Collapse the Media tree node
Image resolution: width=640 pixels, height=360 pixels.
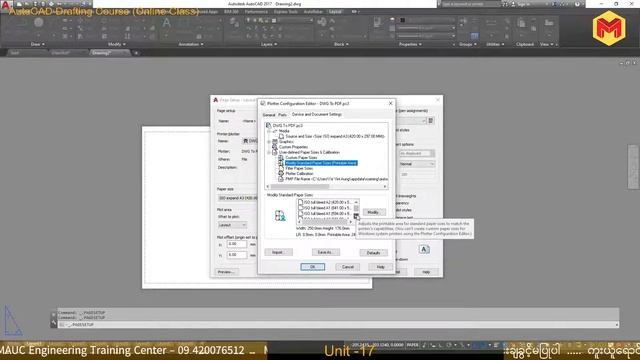[x=269, y=131]
